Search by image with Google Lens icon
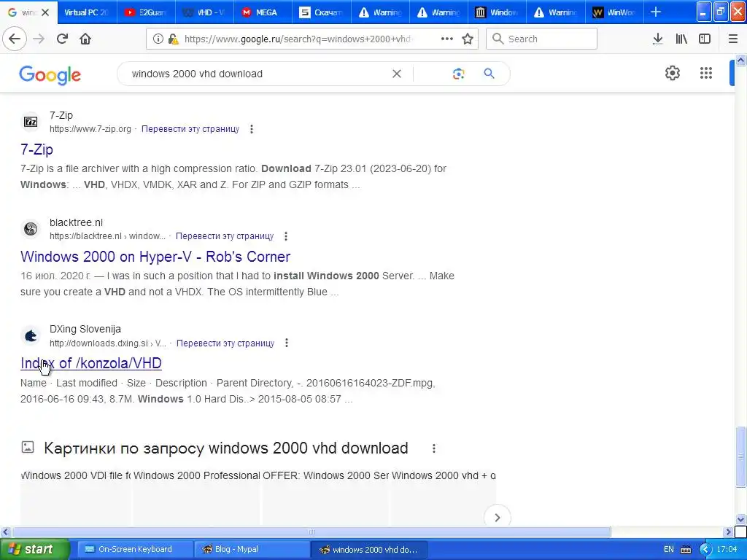Viewport: 747px width, 560px height. (458, 74)
